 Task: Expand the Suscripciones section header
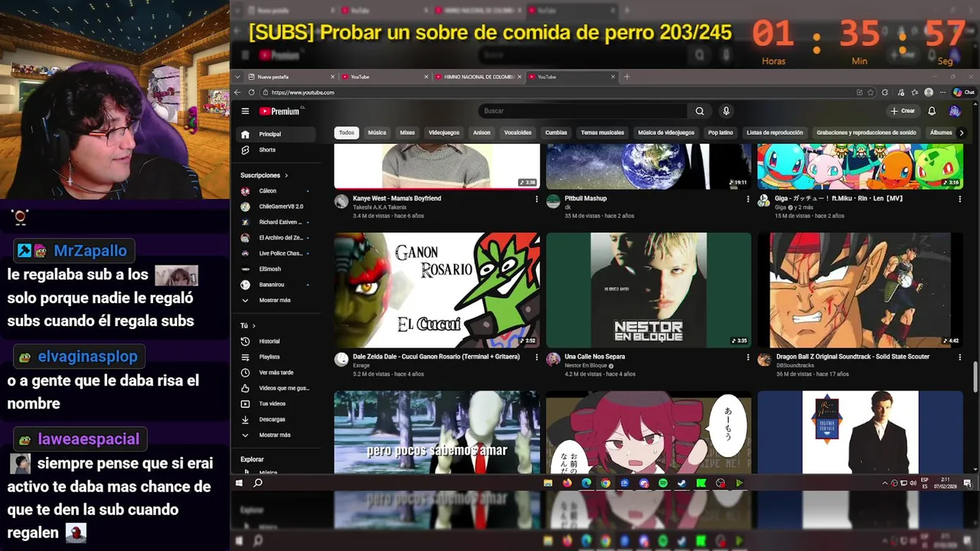pos(264,175)
